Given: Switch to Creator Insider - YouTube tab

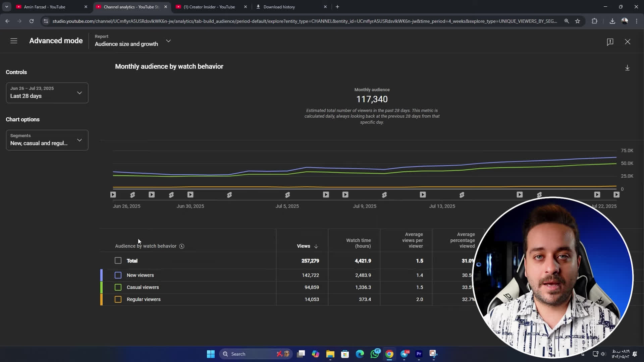Looking at the screenshot, I should [212, 7].
